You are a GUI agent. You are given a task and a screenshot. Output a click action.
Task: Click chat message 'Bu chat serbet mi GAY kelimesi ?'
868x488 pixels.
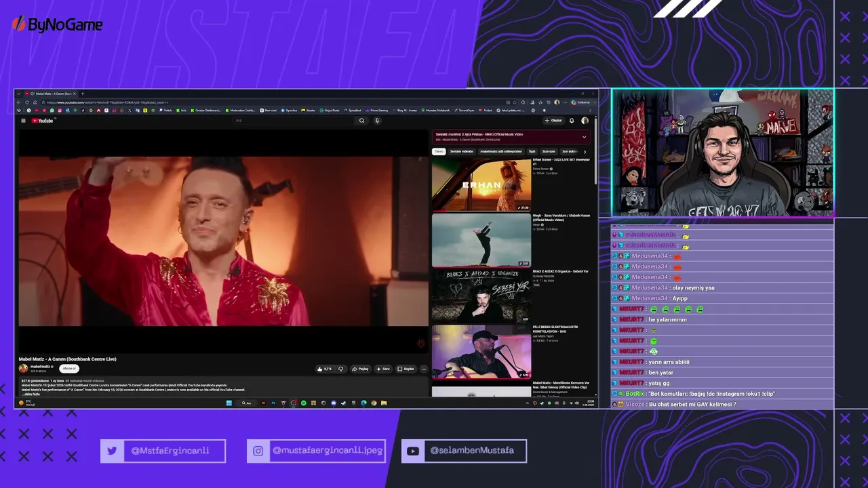[692, 405]
